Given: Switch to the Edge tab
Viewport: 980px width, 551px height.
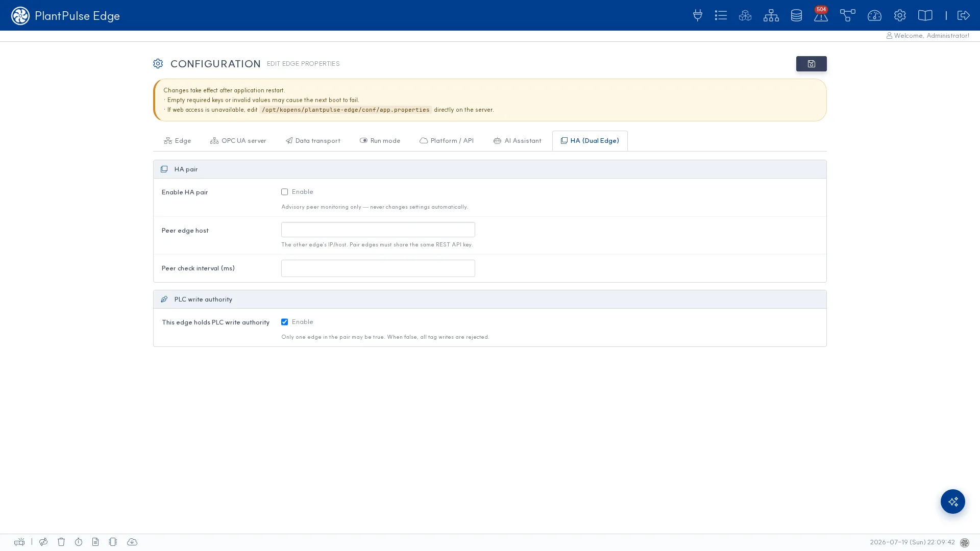Looking at the screenshot, I should tap(178, 141).
